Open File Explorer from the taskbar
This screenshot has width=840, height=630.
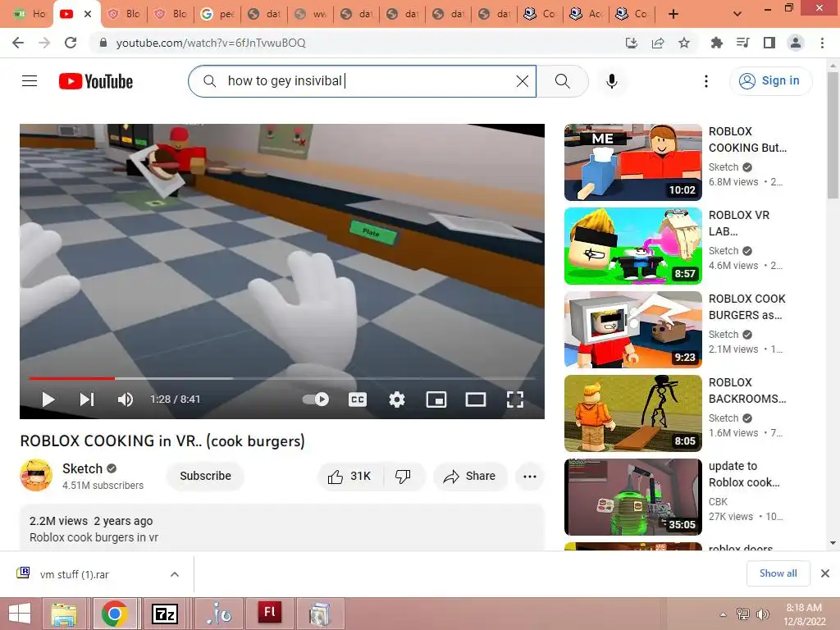[x=64, y=614]
